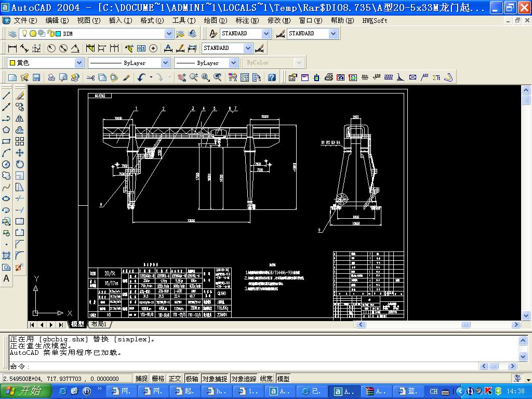Select the Polygon draw tool
532x399 pixels.
[x=7, y=130]
